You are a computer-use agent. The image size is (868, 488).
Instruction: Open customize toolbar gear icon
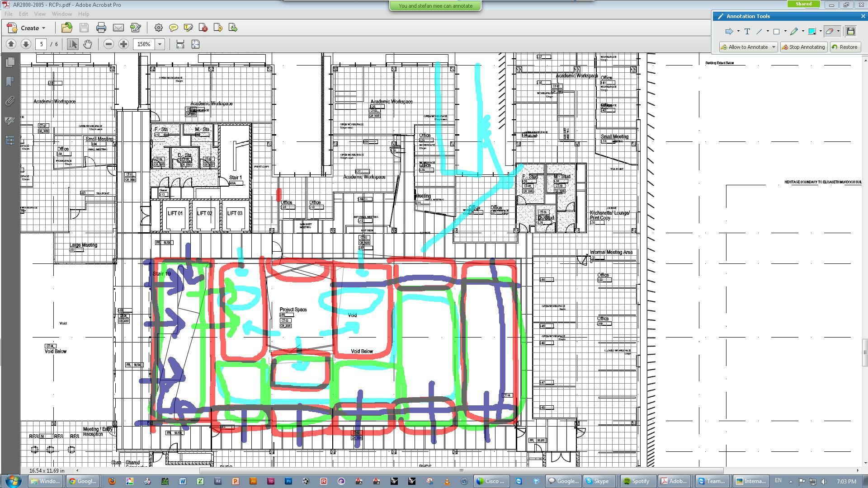point(158,28)
